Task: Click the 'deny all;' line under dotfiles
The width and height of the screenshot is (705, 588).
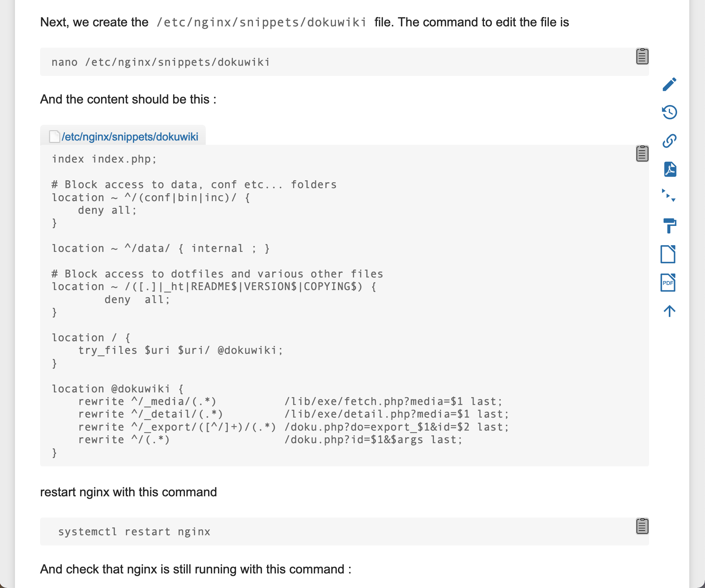Action: (137, 300)
